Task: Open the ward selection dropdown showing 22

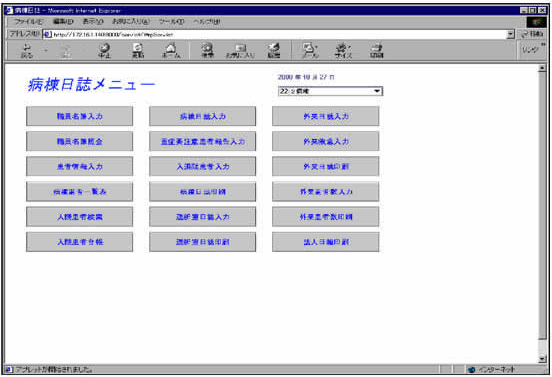Action: pos(330,91)
